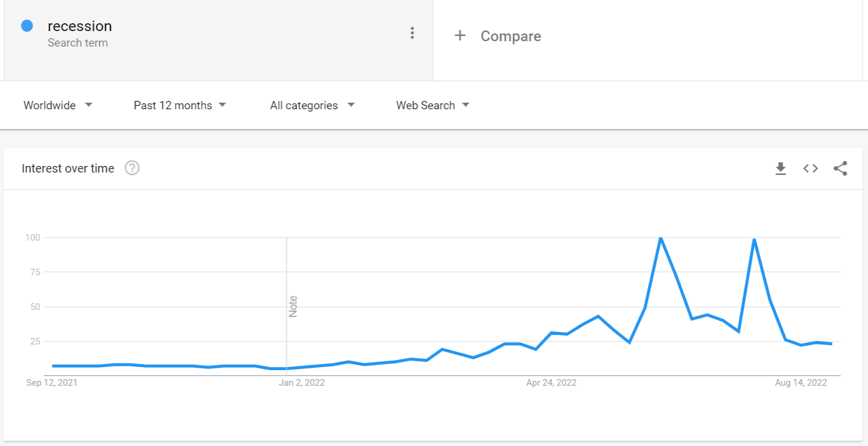Screen dimensions: 868x446
Task: Click the 100 peak on the trend line
Action: [x=661, y=237]
